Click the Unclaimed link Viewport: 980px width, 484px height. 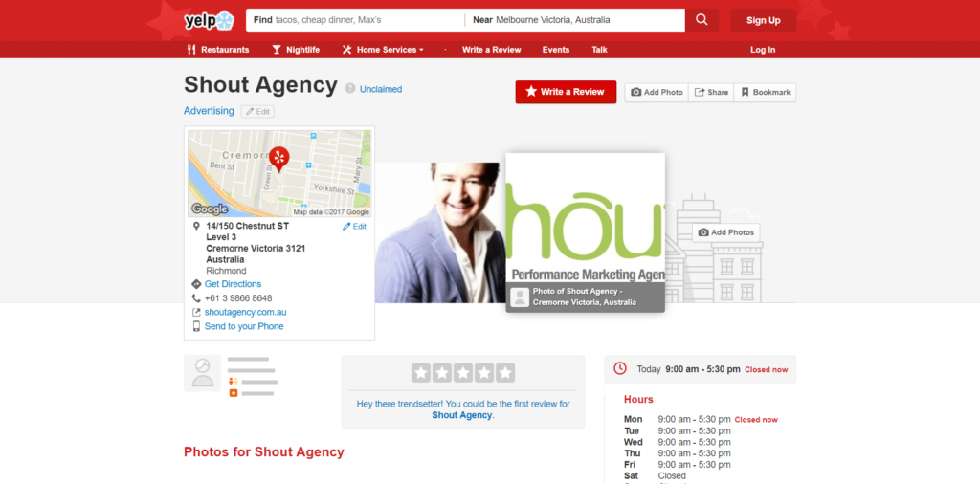tap(381, 89)
